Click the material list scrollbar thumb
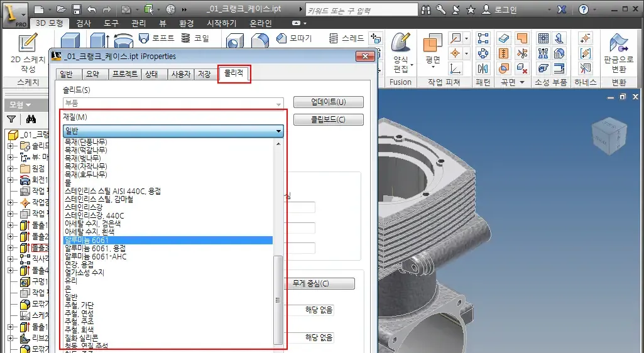This screenshot has height=353, width=644. 278,300
